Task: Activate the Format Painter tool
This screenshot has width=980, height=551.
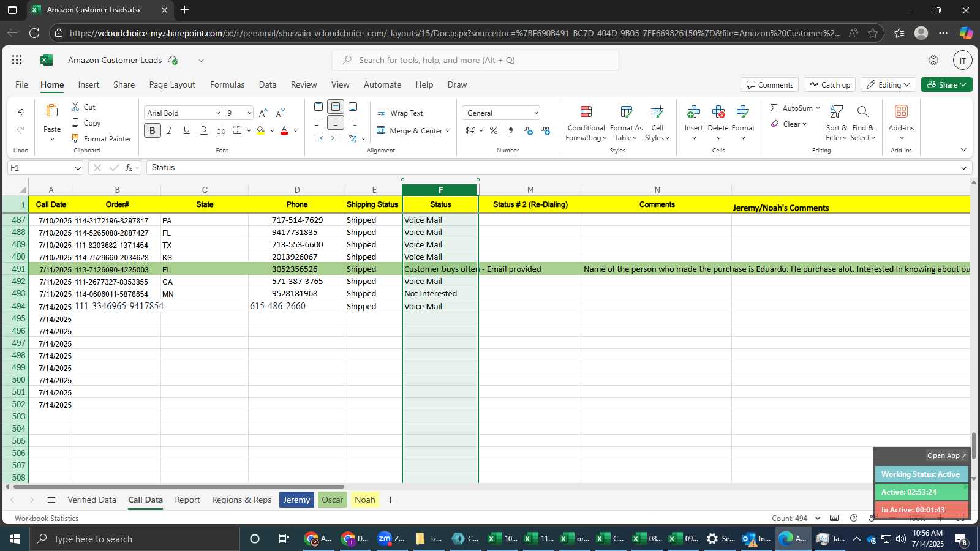Action: pos(102,138)
